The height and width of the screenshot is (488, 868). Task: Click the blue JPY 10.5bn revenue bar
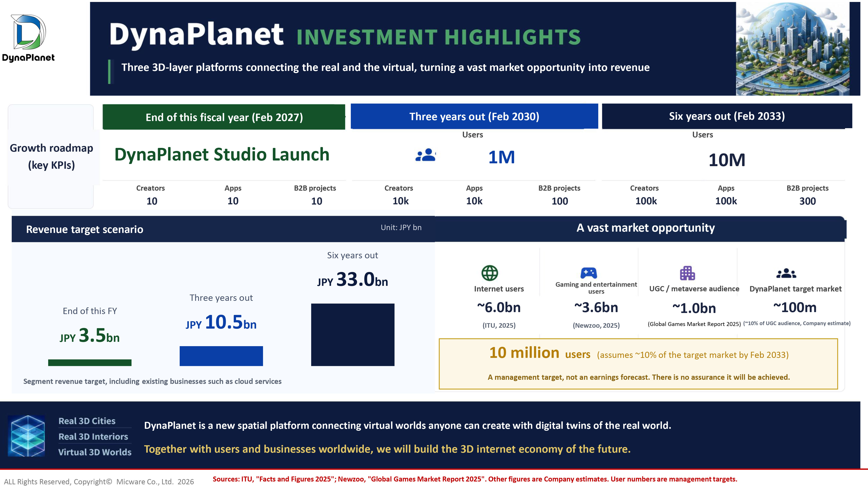click(221, 356)
